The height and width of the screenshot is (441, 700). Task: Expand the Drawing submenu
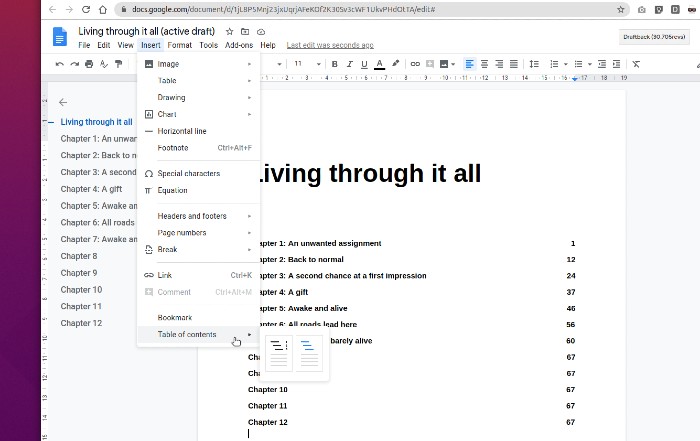pos(198,98)
